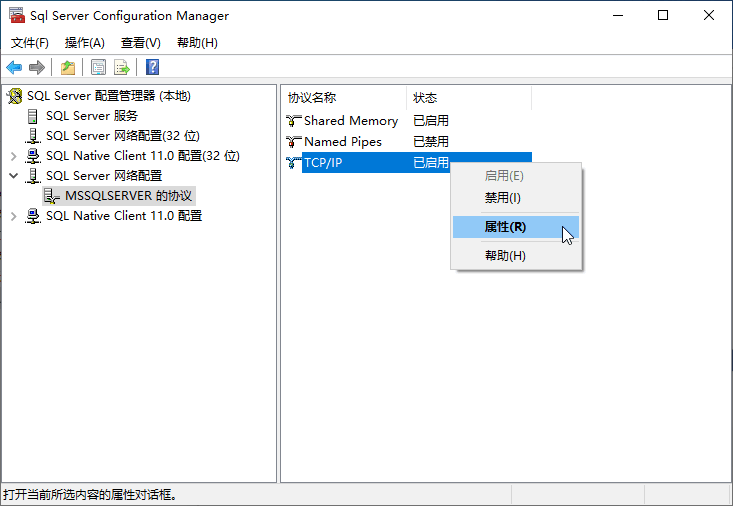
Task: Select the TCP/IP protocol name
Action: click(x=323, y=163)
